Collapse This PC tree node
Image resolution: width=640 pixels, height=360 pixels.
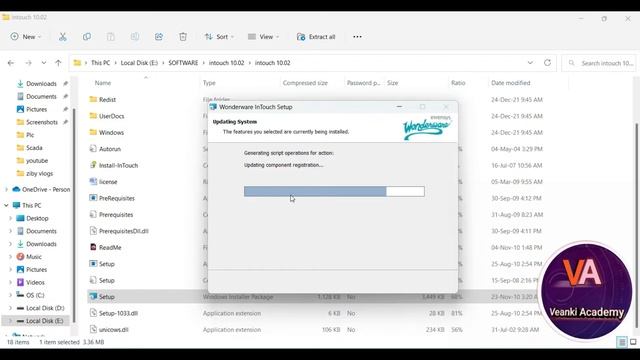pos(6,206)
